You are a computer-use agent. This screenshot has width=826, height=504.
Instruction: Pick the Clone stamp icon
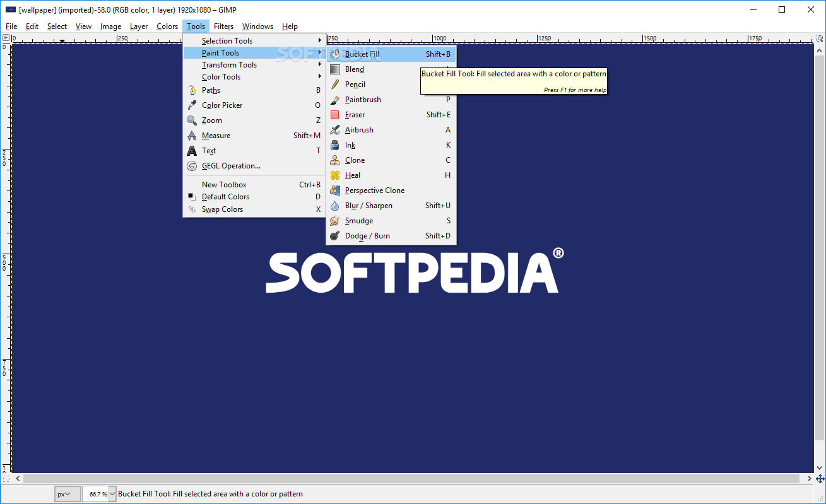pyautogui.click(x=335, y=160)
